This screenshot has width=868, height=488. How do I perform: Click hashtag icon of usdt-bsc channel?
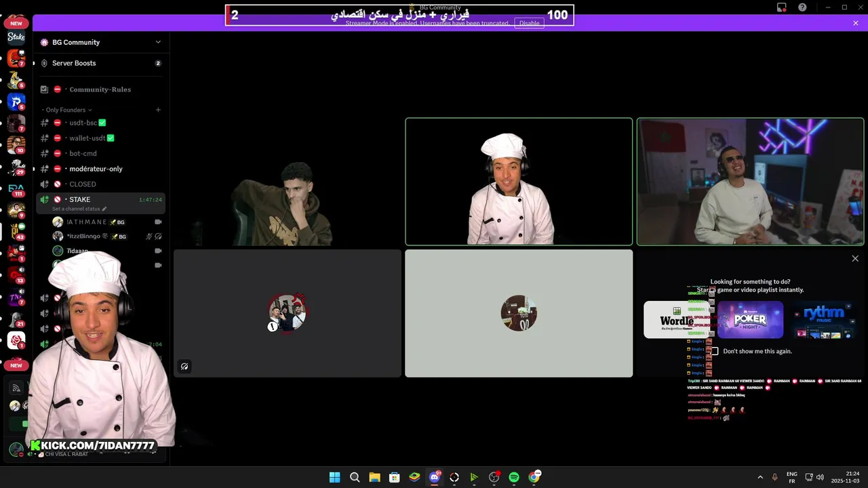(x=45, y=123)
